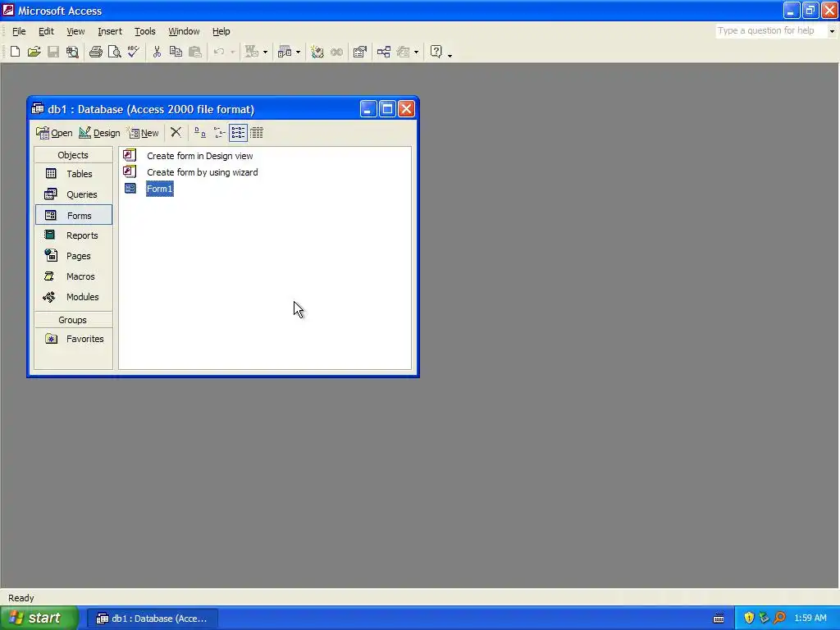
Task: Open the Analyze dropdown arrow
Action: 298,52
